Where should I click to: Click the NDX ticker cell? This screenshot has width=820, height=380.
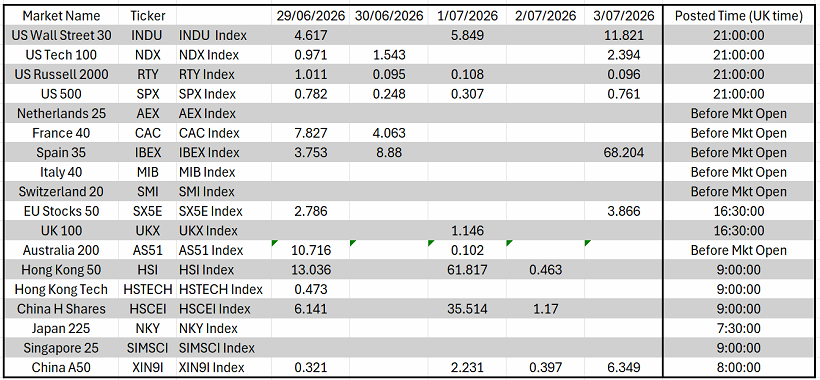point(148,55)
